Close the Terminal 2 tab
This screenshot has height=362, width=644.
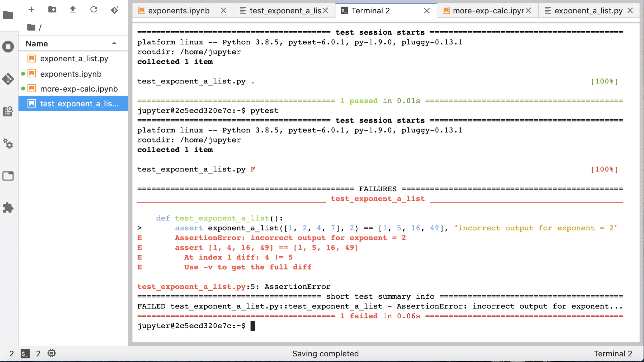click(427, 11)
